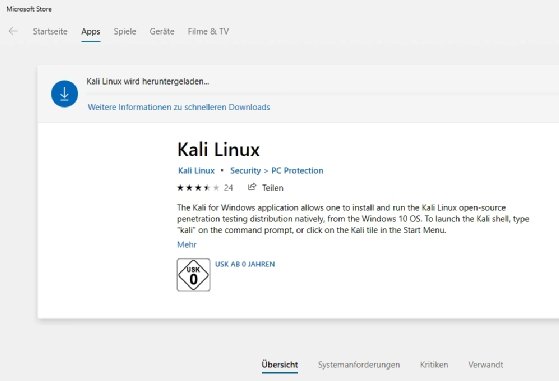
Task: Click the rating count 24
Action: [228, 188]
